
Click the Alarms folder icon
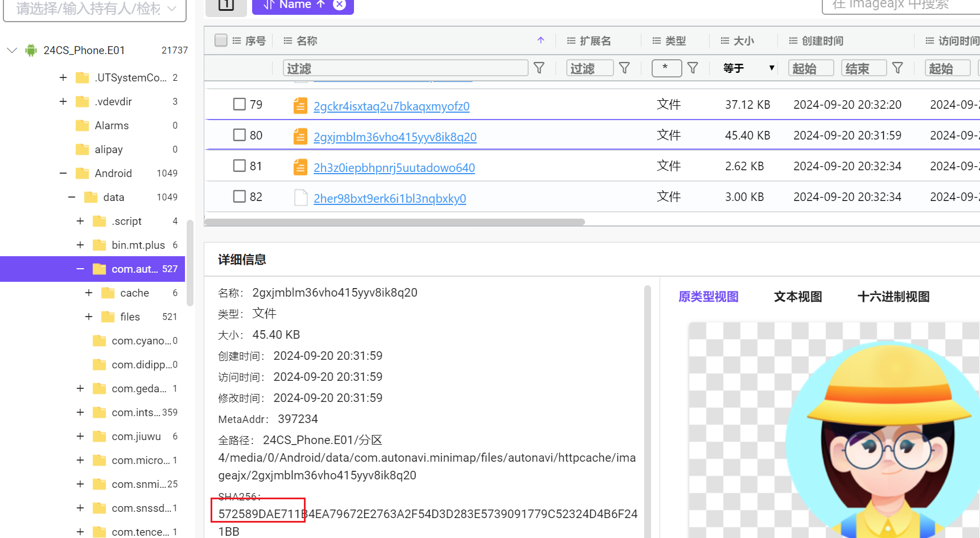(x=83, y=125)
